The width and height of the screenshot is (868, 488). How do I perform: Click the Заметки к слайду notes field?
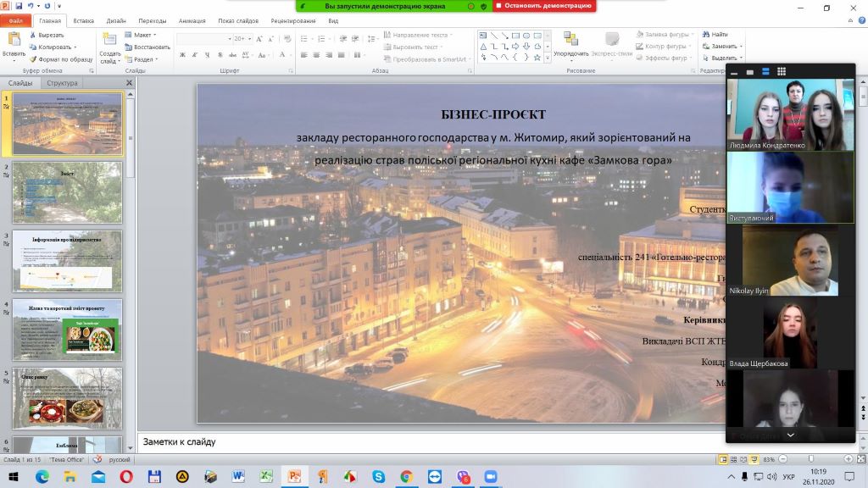431,442
